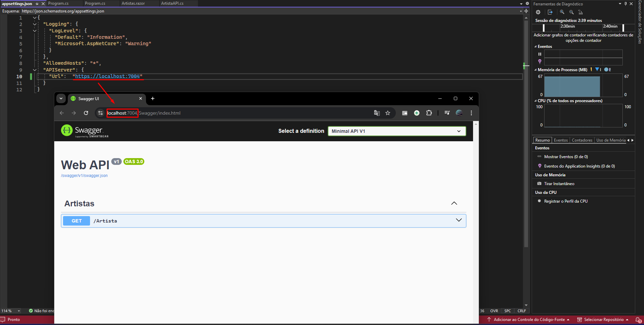
Task: Pin the appsettings.json tab
Action: click(x=37, y=4)
